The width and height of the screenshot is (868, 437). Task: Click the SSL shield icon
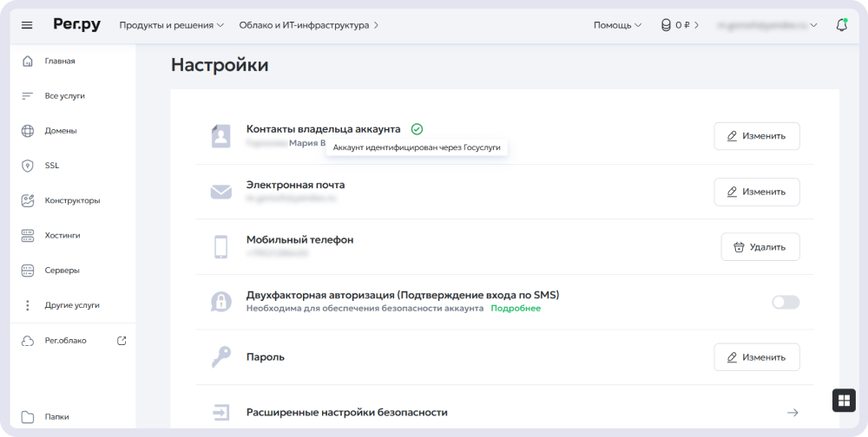click(x=27, y=166)
